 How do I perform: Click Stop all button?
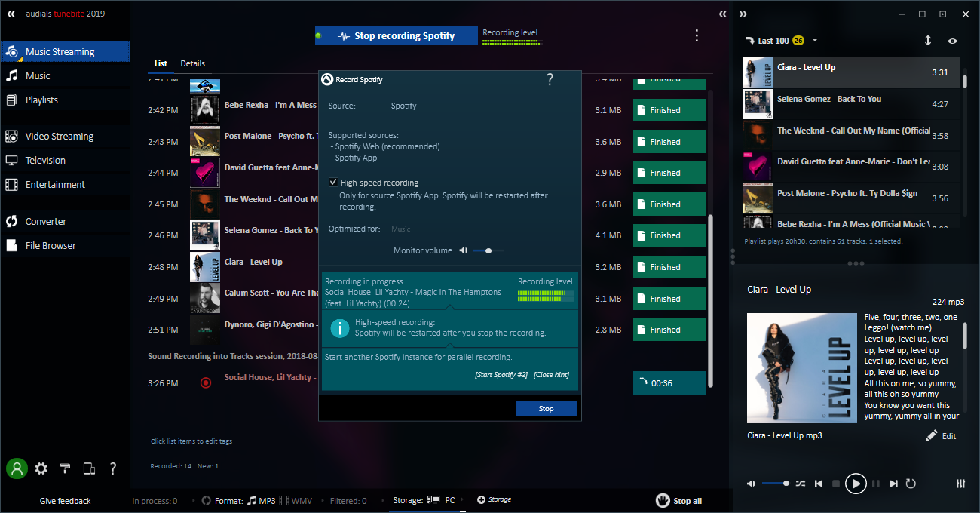tap(678, 500)
